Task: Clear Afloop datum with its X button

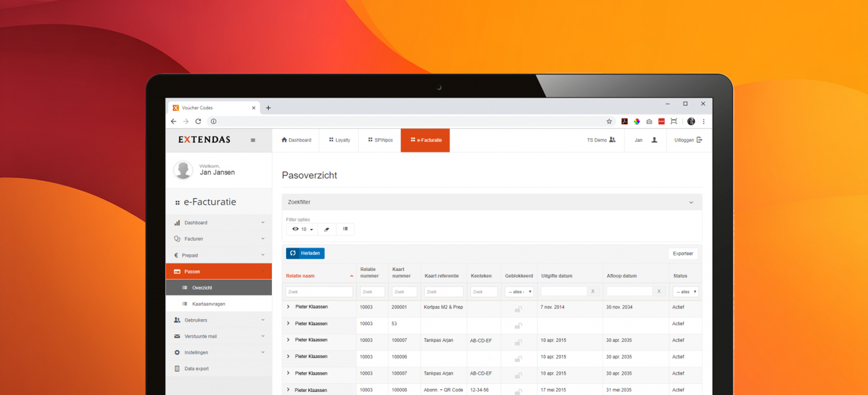Action: (x=658, y=291)
